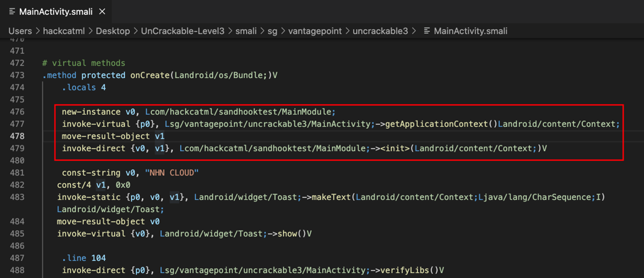
Task: Click 'const/4' opcode on line 482
Action: 74,185
